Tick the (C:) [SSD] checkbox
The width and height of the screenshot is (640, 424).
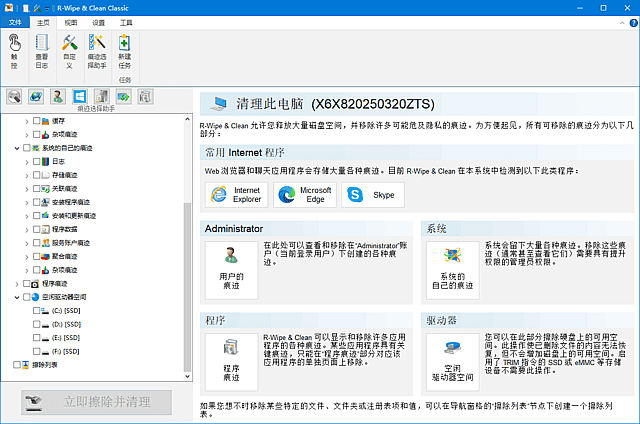click(x=36, y=310)
